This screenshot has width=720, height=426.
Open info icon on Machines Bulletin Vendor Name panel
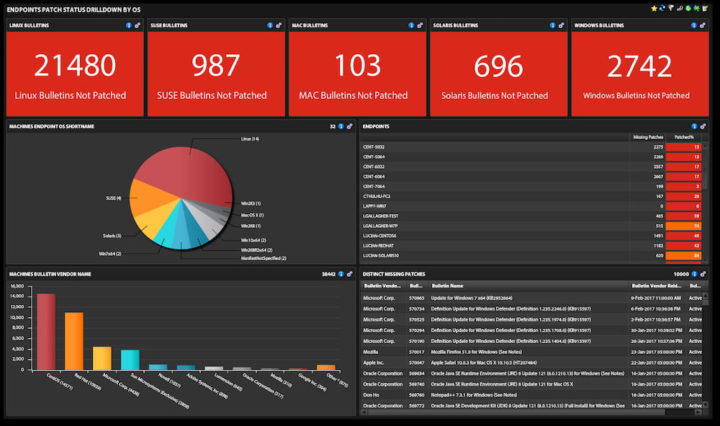(x=341, y=274)
